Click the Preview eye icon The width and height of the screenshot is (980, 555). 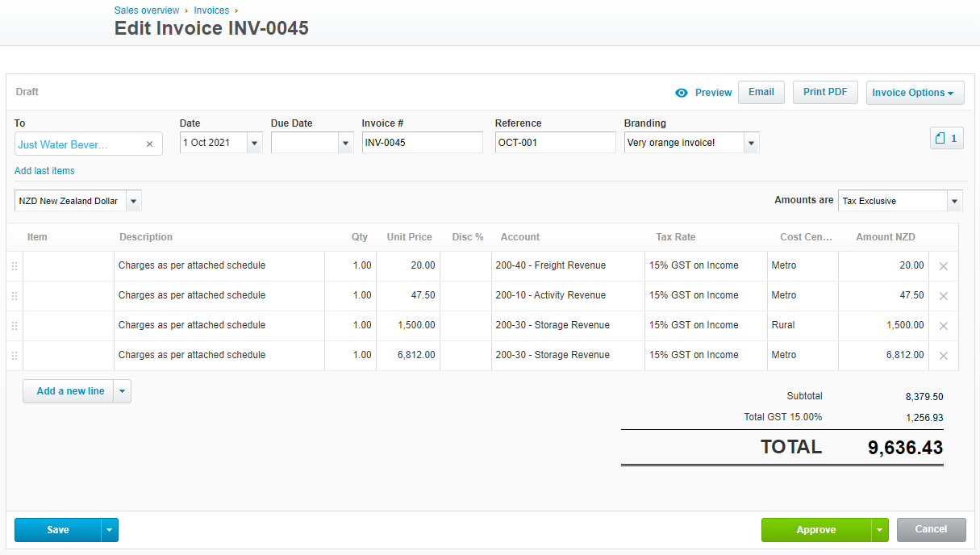click(682, 92)
